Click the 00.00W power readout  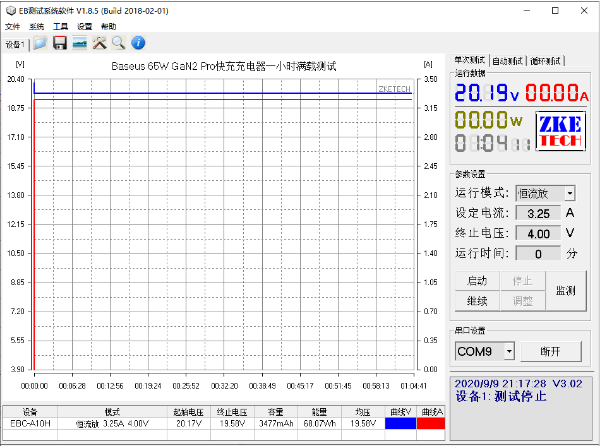[x=489, y=120]
